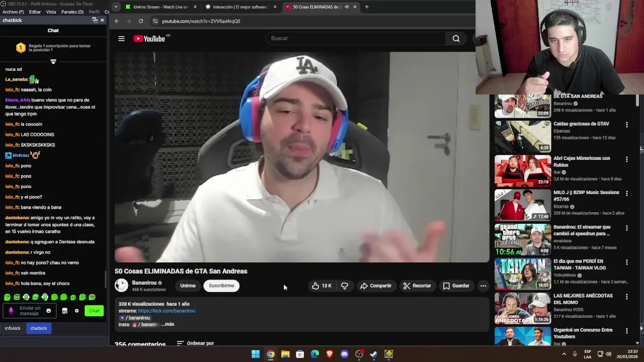
Task: Open options for Organicé un Concurso video
Action: tap(626, 331)
